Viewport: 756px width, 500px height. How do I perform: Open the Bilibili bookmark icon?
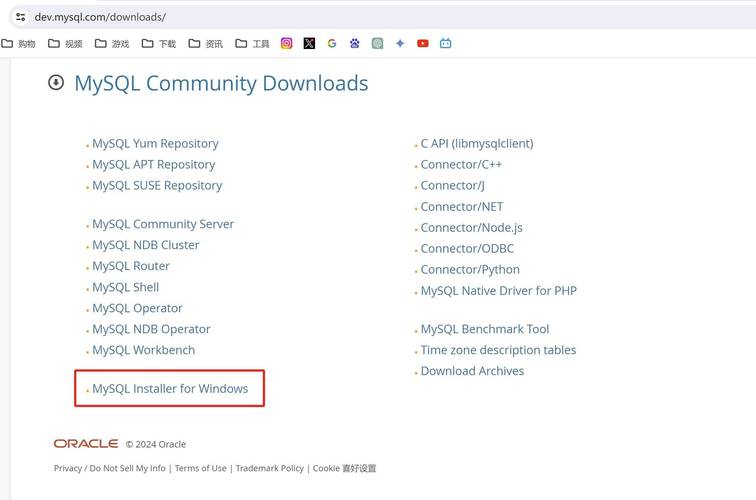tap(446, 43)
